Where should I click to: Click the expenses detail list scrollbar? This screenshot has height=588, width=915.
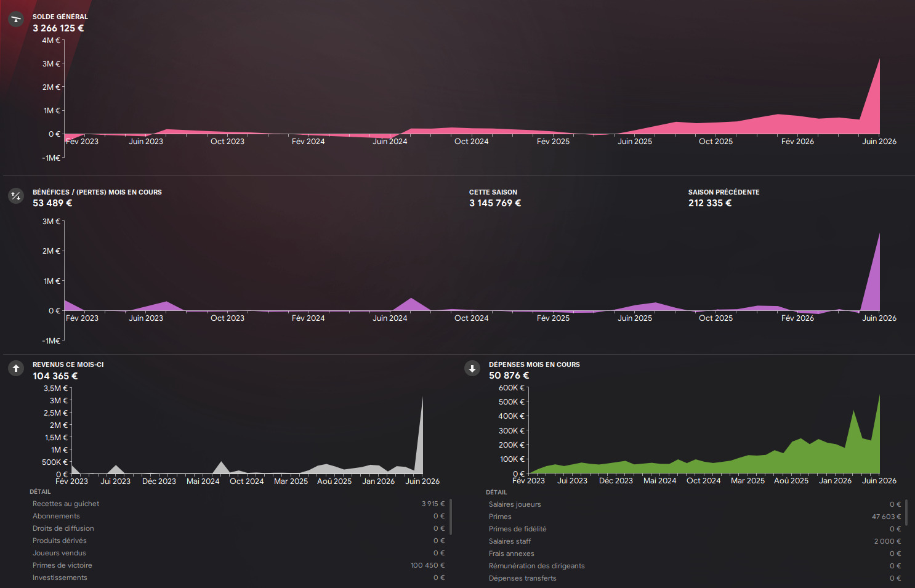click(x=906, y=512)
